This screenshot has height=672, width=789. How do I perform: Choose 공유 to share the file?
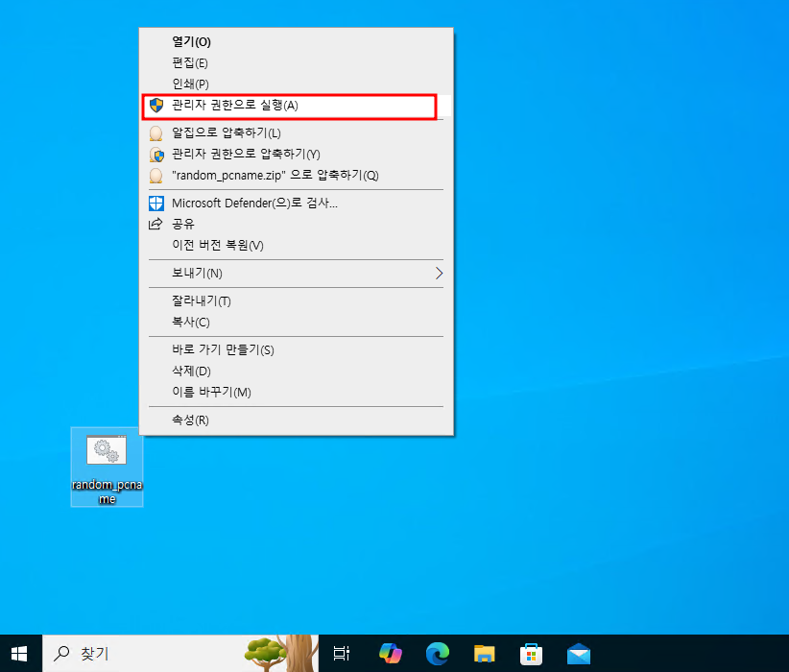tap(183, 224)
